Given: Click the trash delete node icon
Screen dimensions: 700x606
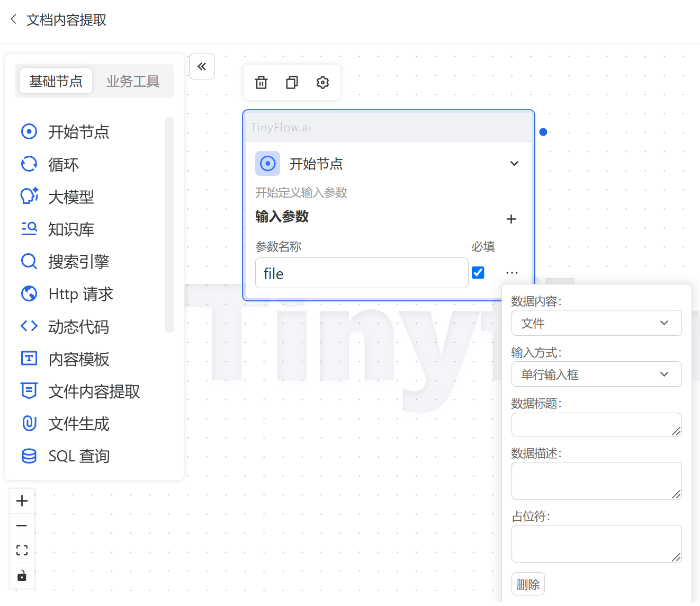Looking at the screenshot, I should [x=262, y=83].
